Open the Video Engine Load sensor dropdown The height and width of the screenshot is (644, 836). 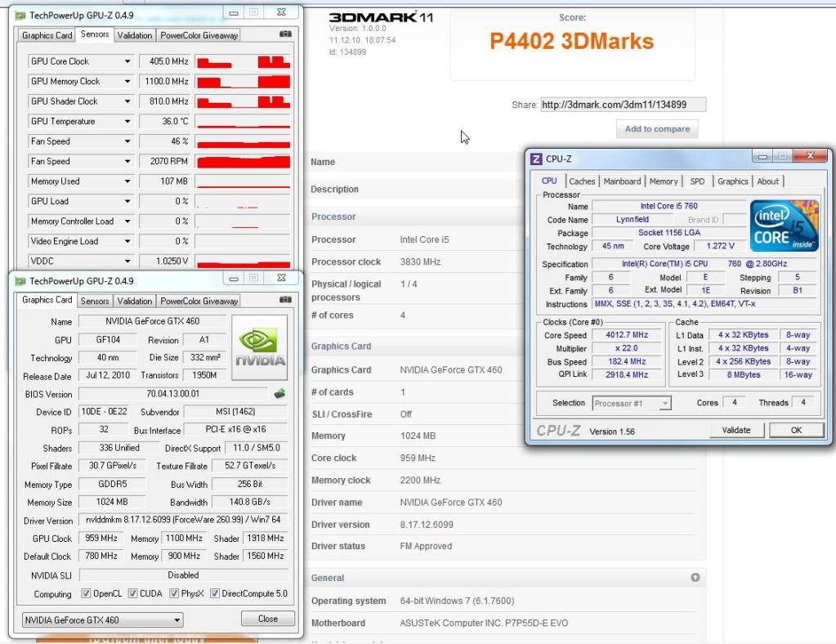127,242
